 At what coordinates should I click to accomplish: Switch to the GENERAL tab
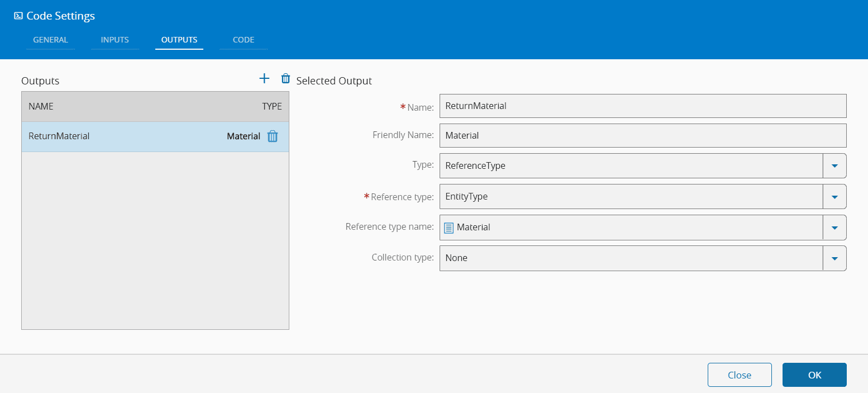point(50,40)
